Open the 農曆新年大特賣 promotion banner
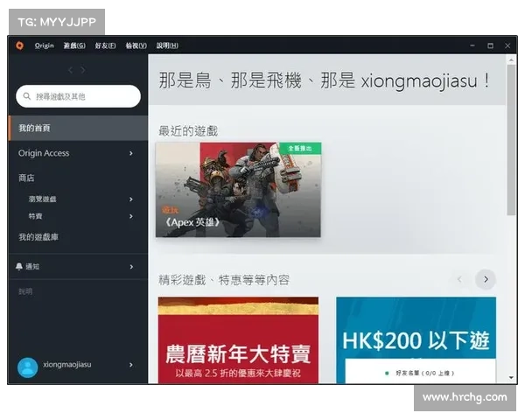The image size is (525, 420). point(238,340)
